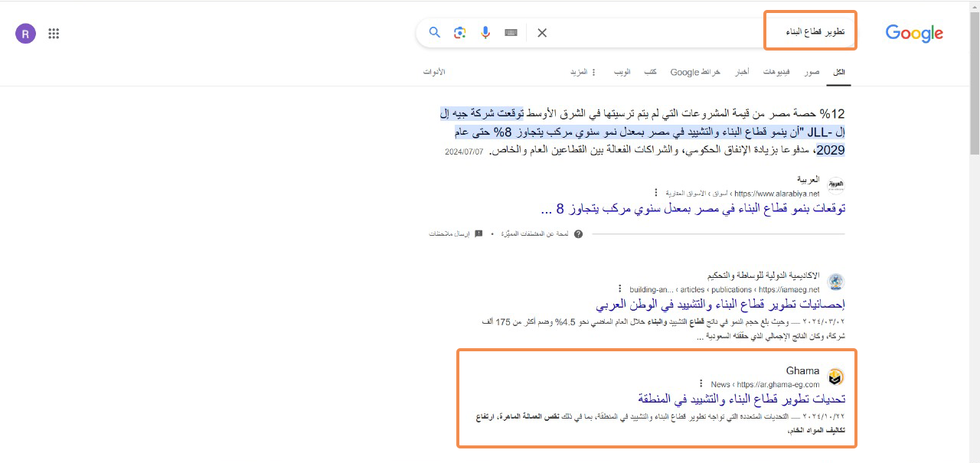This screenshot has height=463, width=980.
Task: Open the account avatar labeled R
Action: click(25, 33)
